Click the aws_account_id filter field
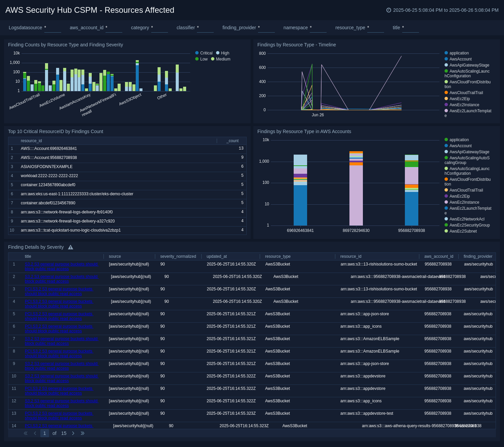504x447 pixels. tap(114, 28)
